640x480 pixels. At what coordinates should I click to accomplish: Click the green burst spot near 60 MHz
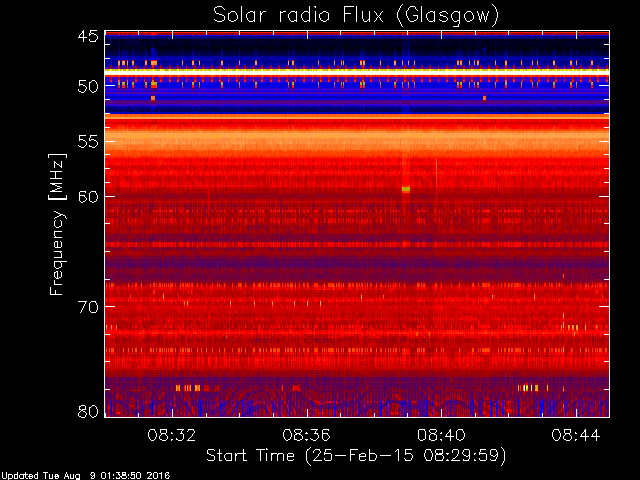coord(406,189)
